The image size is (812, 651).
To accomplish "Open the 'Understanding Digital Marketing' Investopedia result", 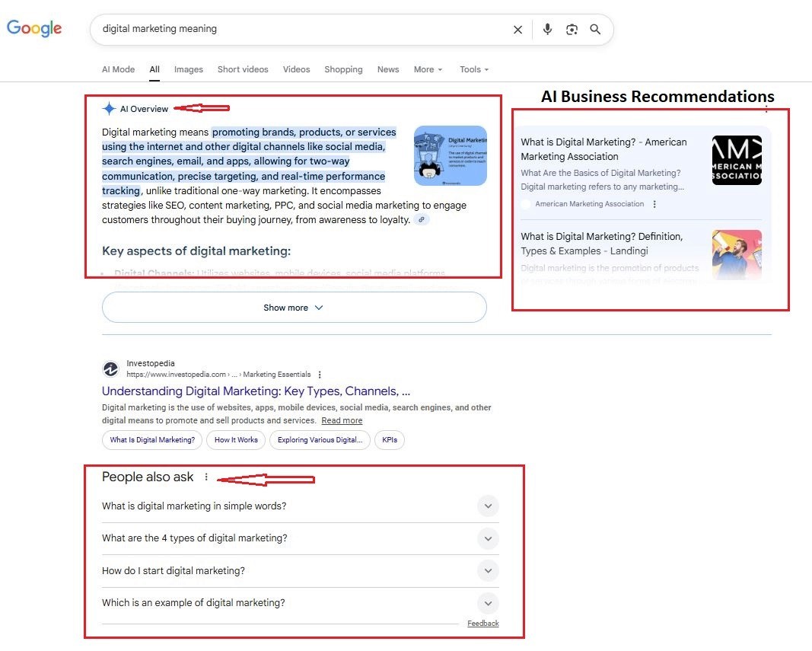I will (254, 391).
